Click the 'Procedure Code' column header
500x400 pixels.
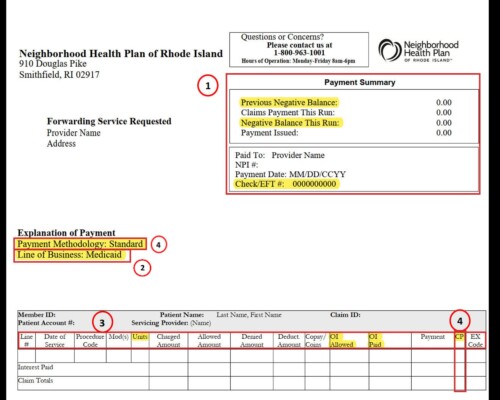click(90, 341)
